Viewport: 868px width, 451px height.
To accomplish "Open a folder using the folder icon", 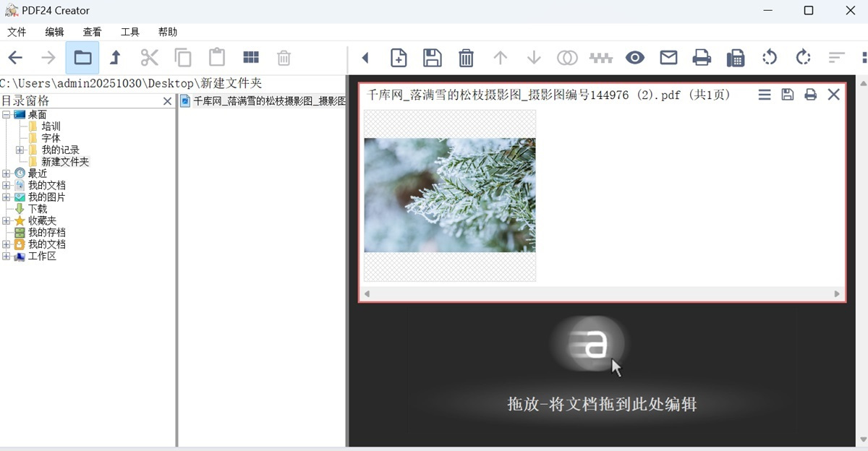I will (82, 57).
